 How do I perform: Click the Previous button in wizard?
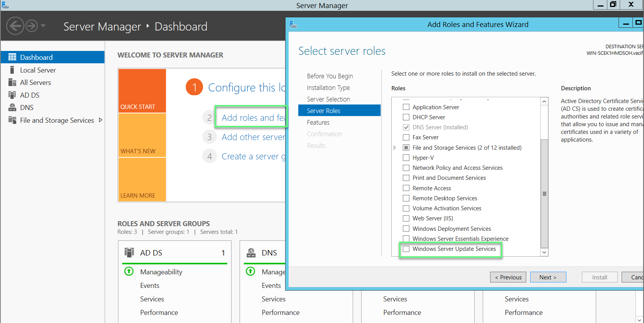point(508,277)
